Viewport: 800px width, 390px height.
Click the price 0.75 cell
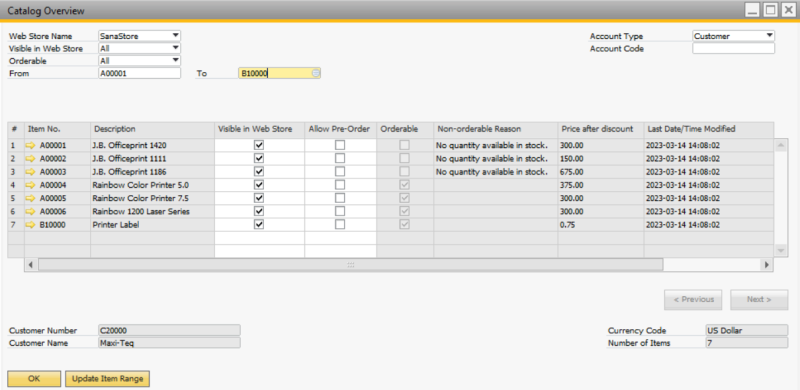601,225
